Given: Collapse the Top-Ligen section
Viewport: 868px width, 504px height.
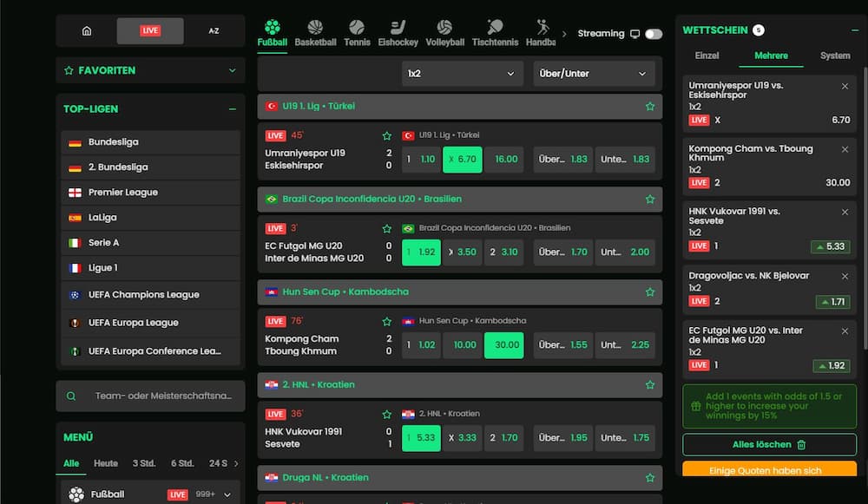Looking at the screenshot, I should tap(233, 108).
